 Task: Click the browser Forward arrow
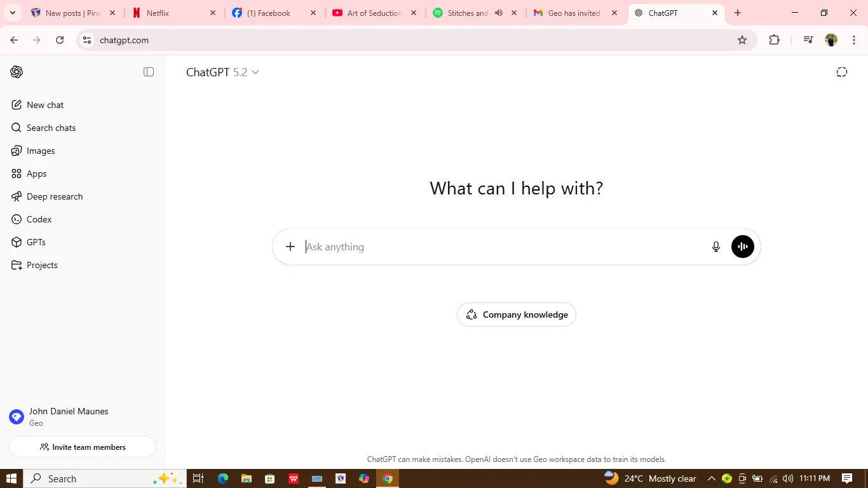coord(37,40)
